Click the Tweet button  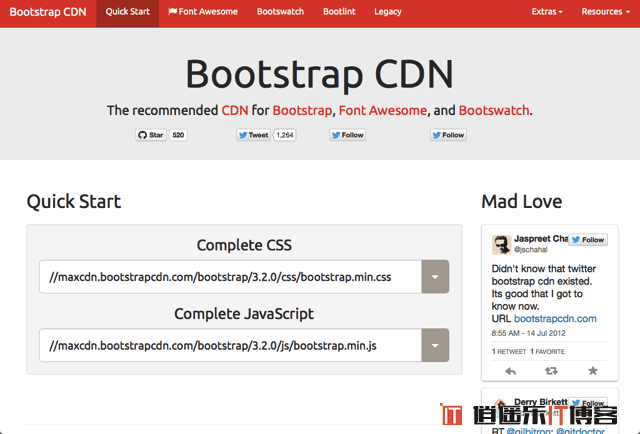(253, 135)
